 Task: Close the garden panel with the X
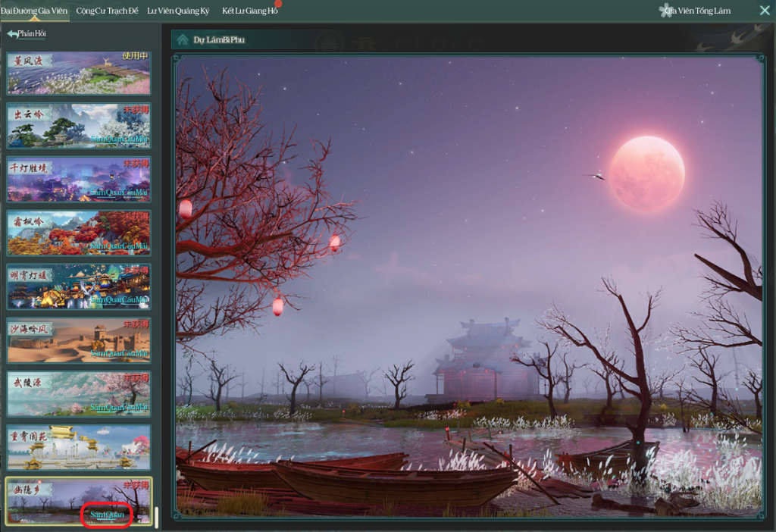[x=765, y=11]
